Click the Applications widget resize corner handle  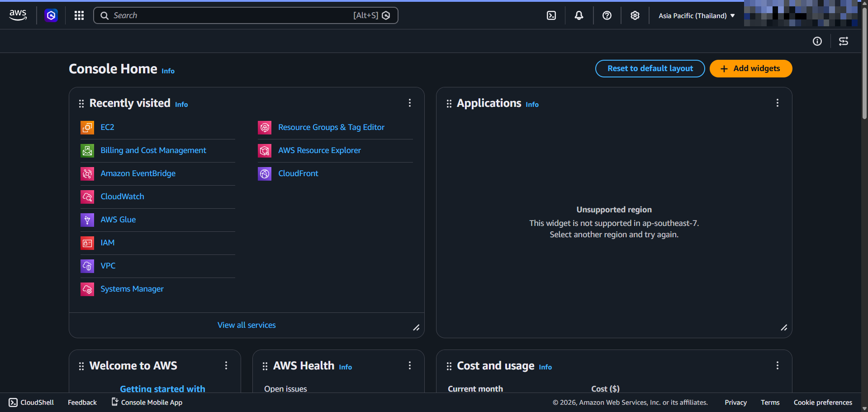(x=784, y=328)
